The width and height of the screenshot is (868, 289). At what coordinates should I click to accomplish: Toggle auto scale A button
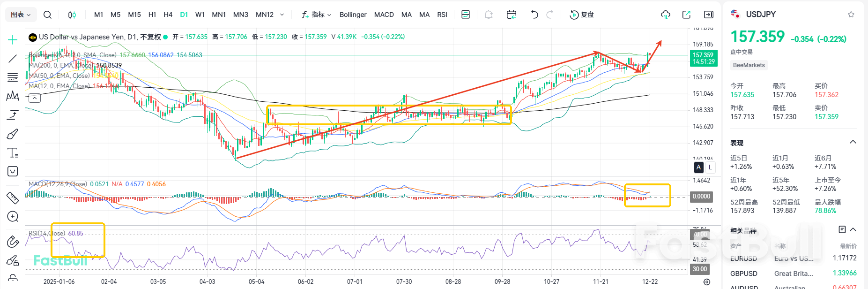(x=698, y=167)
